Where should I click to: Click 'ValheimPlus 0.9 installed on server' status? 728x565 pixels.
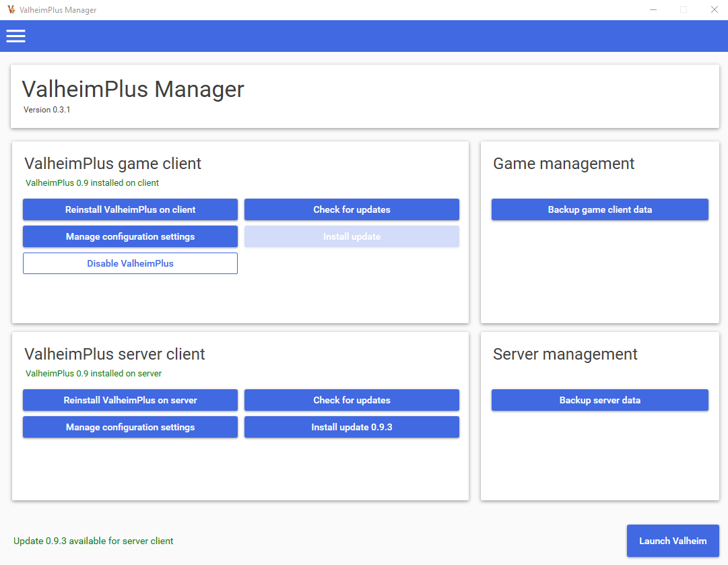click(x=94, y=373)
